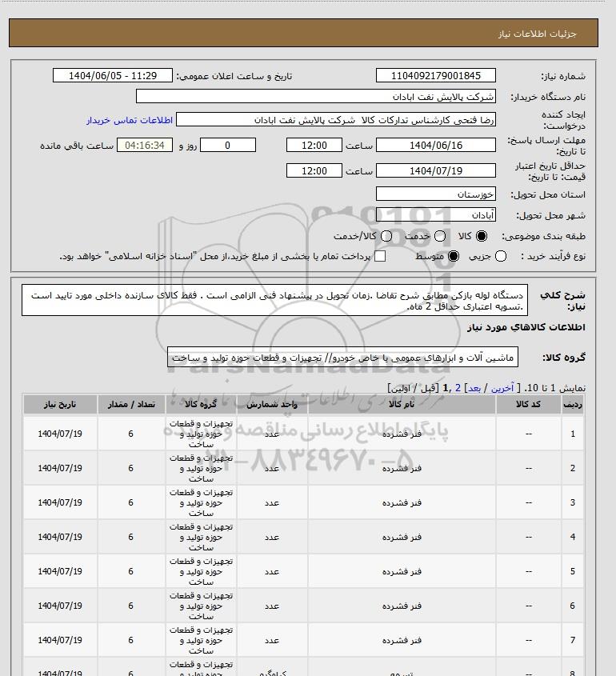Tick the اسناد خزانه اسلامی payment checkbox
Image resolution: width=616 pixels, height=676 pixels.
[x=380, y=257]
